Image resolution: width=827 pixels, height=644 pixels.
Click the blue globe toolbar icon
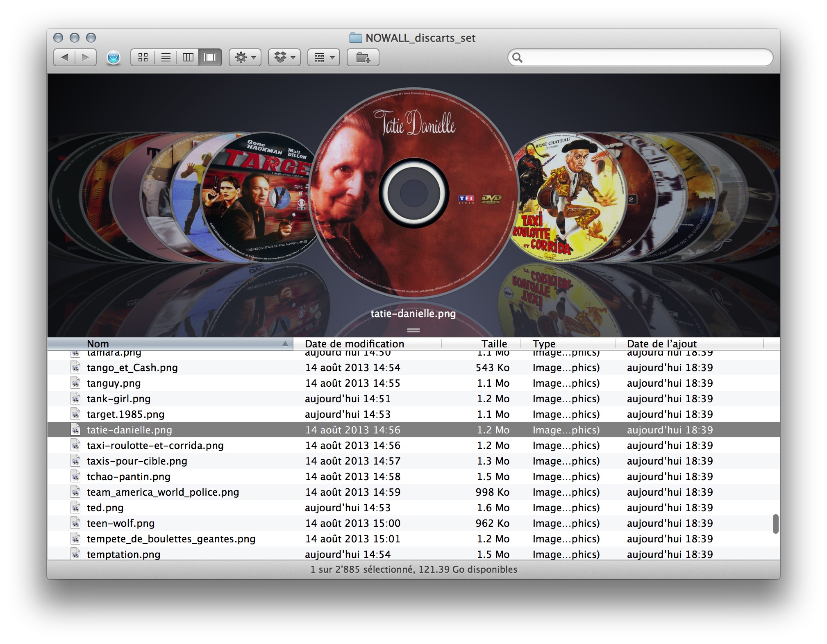pyautogui.click(x=114, y=58)
